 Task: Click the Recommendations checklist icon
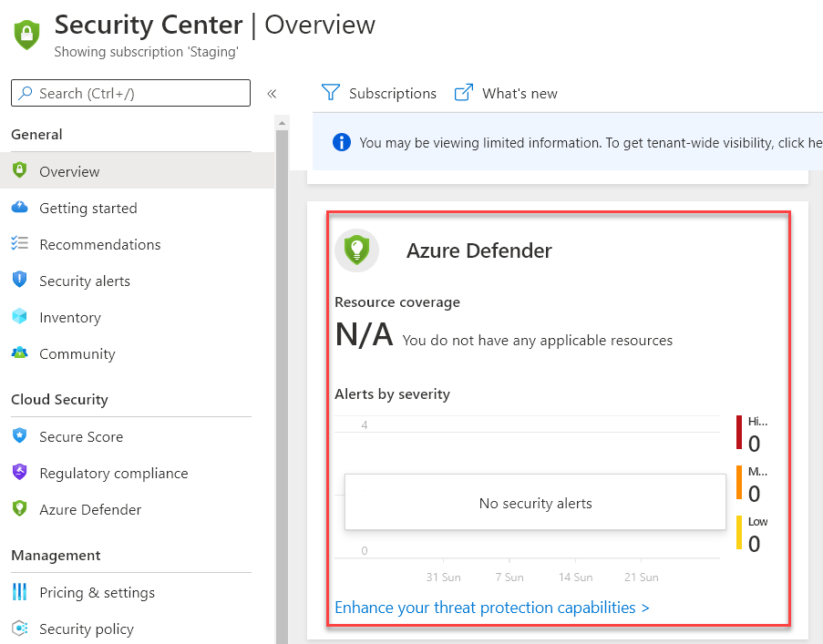click(20, 244)
